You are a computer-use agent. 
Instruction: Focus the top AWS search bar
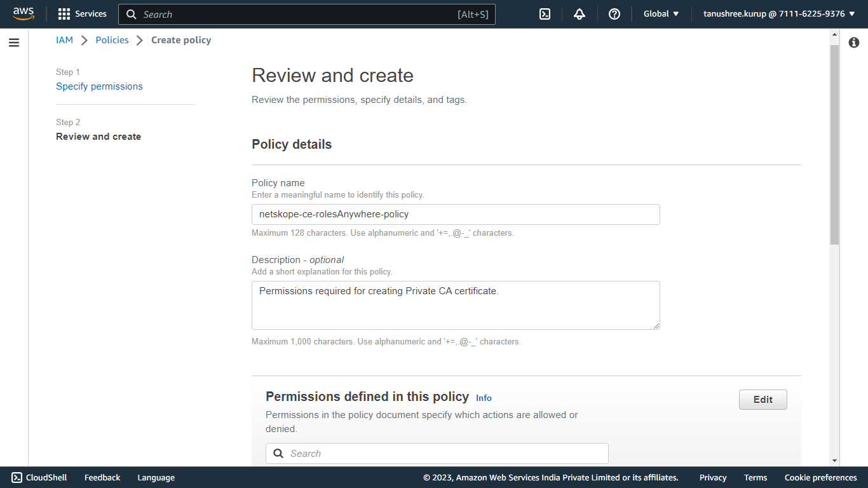[x=307, y=14]
